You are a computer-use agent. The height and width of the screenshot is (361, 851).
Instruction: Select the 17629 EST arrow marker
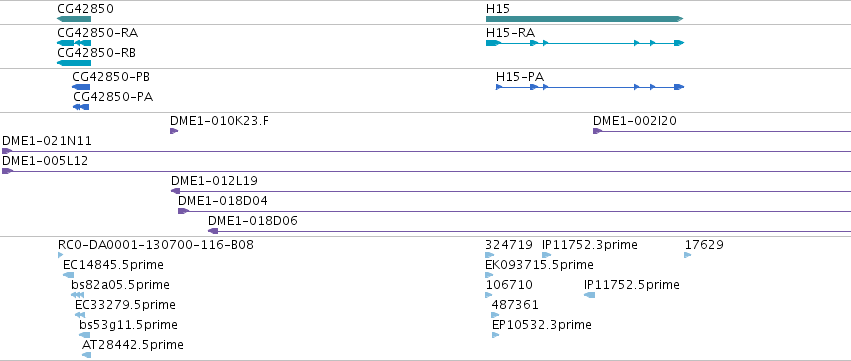point(688,255)
